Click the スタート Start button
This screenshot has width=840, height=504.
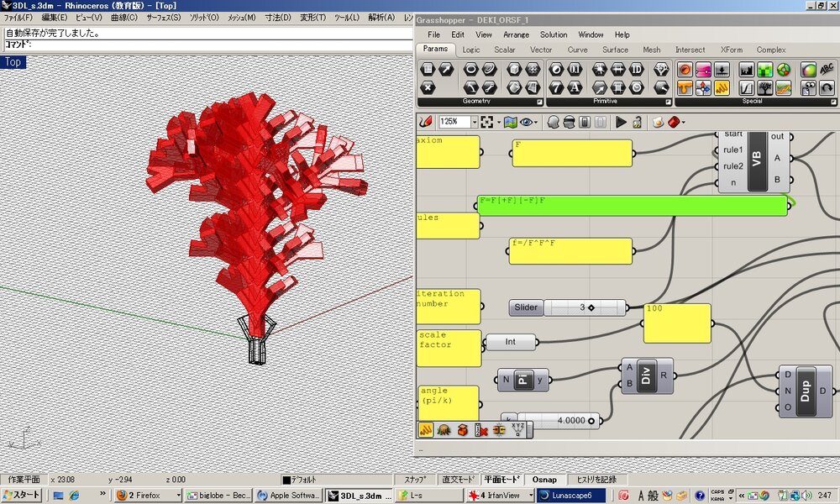pyautogui.click(x=22, y=496)
